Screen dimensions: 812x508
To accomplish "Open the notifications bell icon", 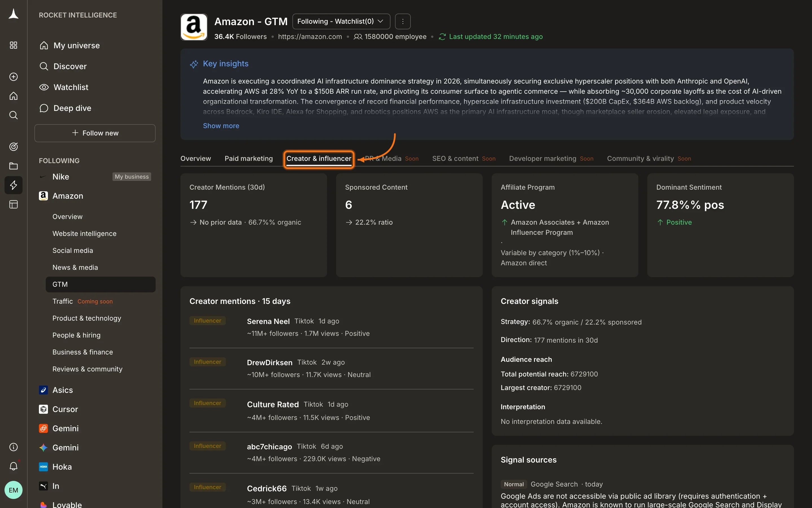I will coord(14,466).
